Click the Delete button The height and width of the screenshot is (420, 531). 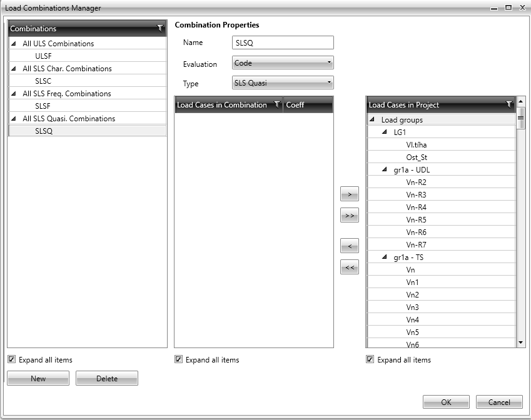tap(106, 378)
